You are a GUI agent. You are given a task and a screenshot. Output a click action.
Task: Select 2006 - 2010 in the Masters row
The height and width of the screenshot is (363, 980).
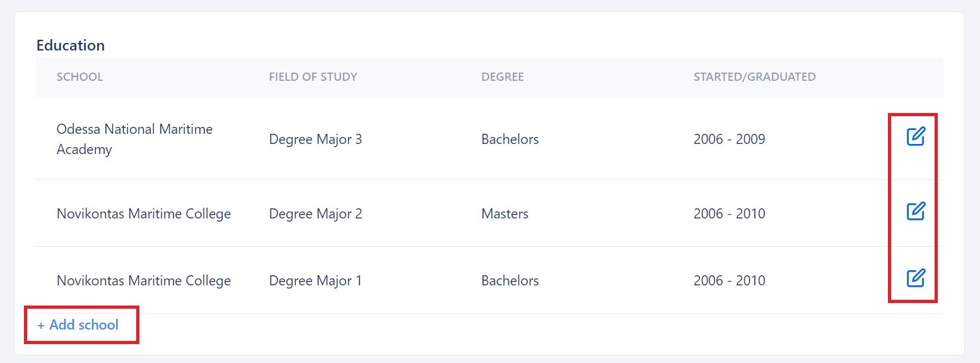[x=729, y=213]
